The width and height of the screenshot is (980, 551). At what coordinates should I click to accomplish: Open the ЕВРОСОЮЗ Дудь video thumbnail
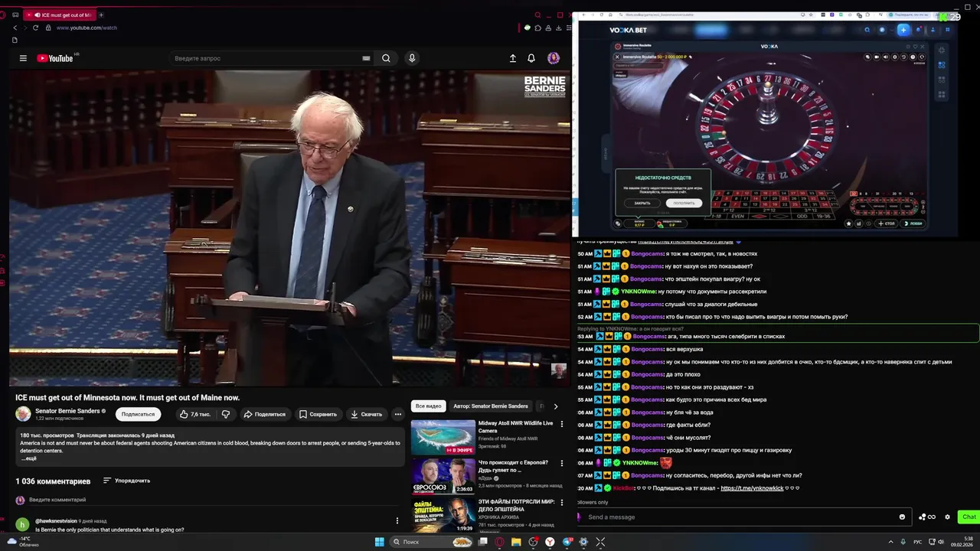click(443, 475)
